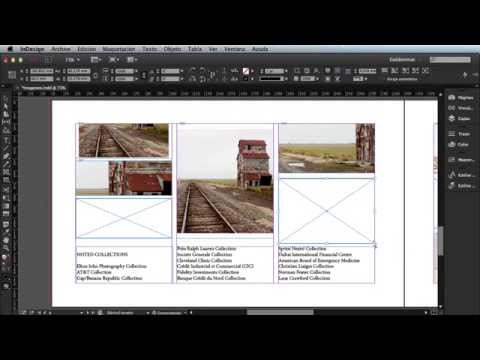Select the Hand tool
This screenshot has width=480, height=360.
6,240
